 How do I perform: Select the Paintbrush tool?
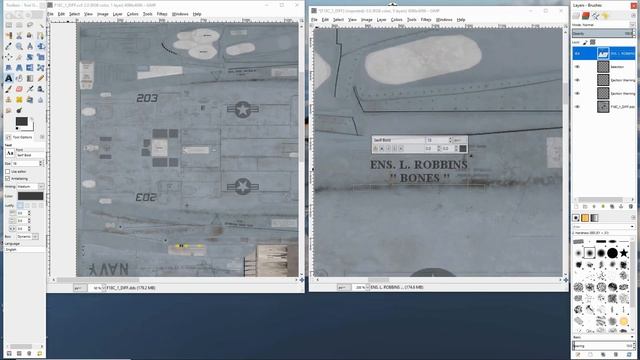9,89
